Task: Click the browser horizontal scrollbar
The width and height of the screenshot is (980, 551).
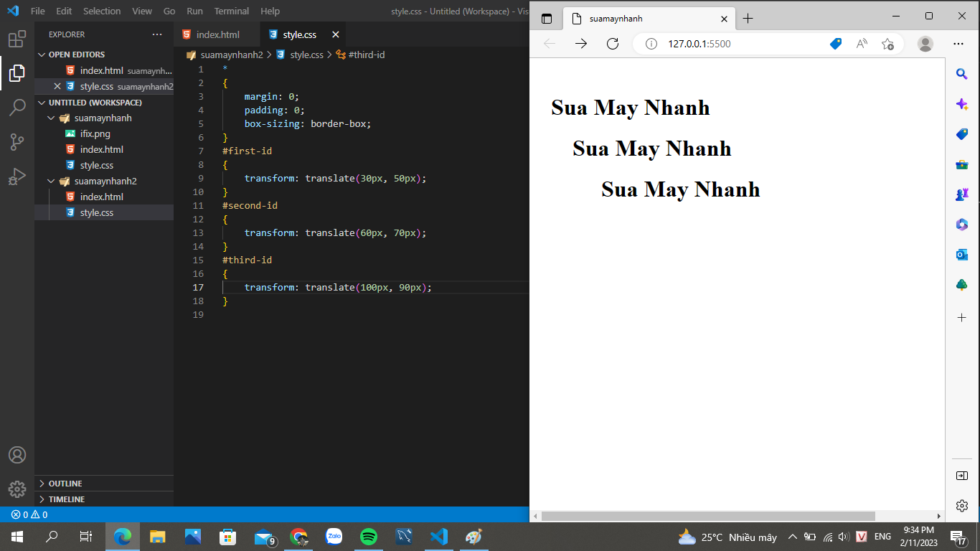Action: tap(708, 517)
